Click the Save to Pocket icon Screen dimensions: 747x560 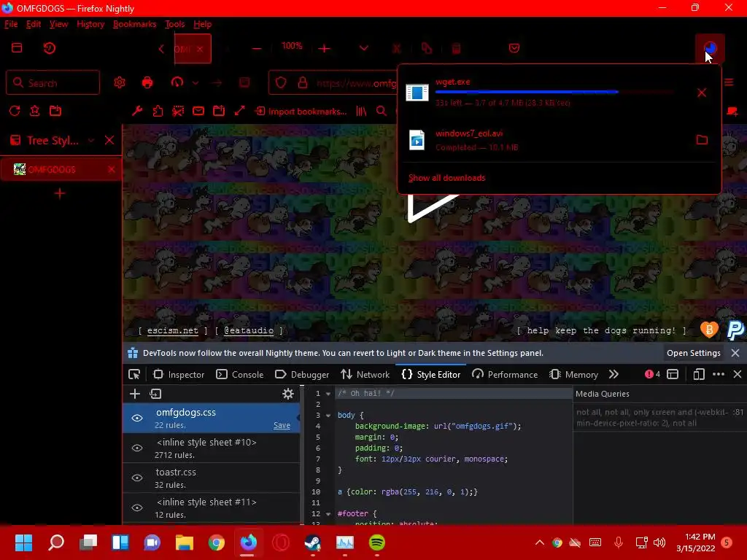pyautogui.click(x=514, y=48)
